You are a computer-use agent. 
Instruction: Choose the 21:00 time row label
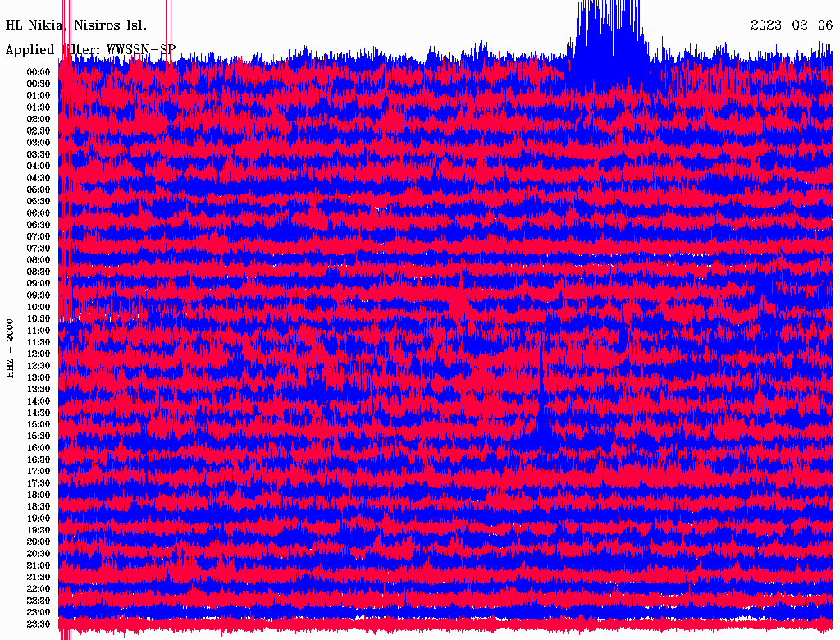pyautogui.click(x=39, y=565)
